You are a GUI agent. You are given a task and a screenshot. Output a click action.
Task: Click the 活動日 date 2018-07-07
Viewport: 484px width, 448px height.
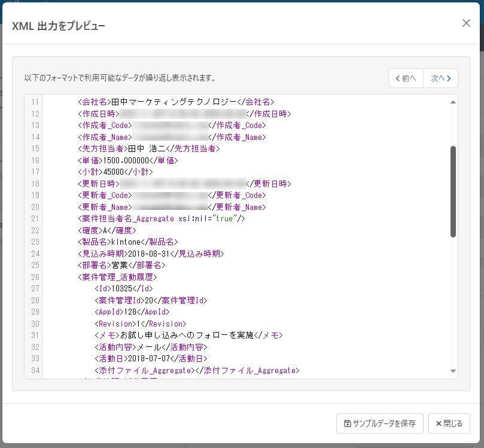coord(149,358)
